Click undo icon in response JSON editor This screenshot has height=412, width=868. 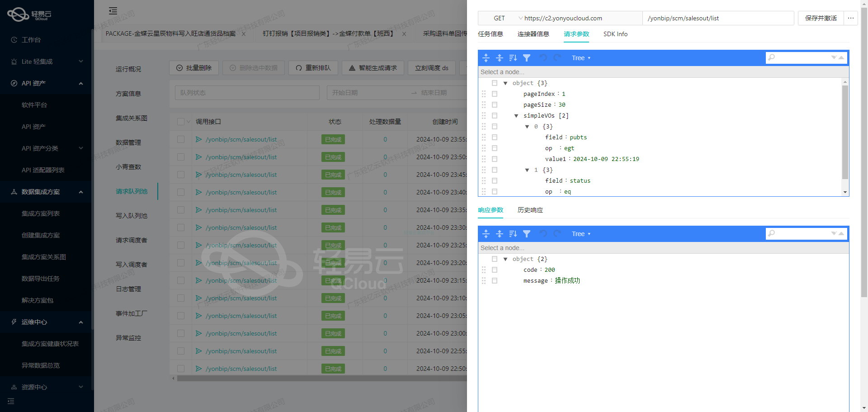(x=543, y=234)
